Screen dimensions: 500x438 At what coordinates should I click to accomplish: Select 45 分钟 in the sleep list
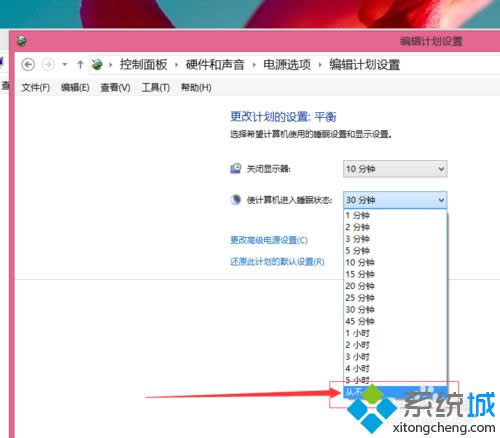pos(395,321)
